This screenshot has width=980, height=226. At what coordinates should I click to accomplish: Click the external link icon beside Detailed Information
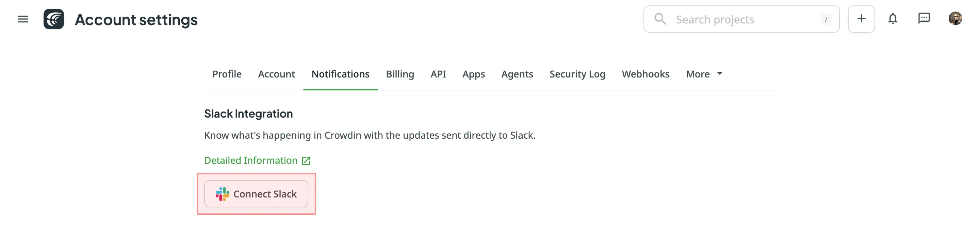tap(307, 160)
